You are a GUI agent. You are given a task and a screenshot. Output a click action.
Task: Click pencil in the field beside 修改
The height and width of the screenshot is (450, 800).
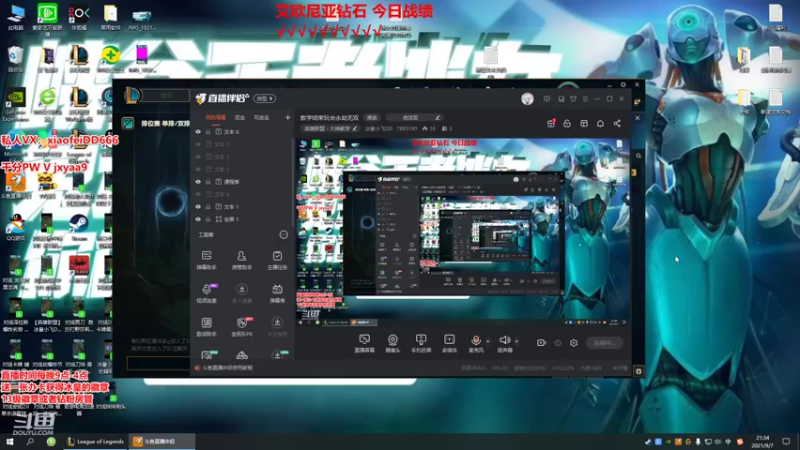(437, 117)
